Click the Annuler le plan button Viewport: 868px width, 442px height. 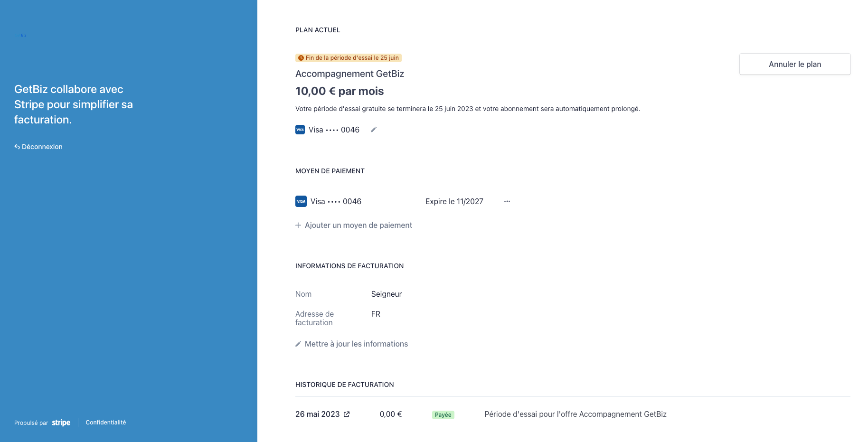pos(795,64)
